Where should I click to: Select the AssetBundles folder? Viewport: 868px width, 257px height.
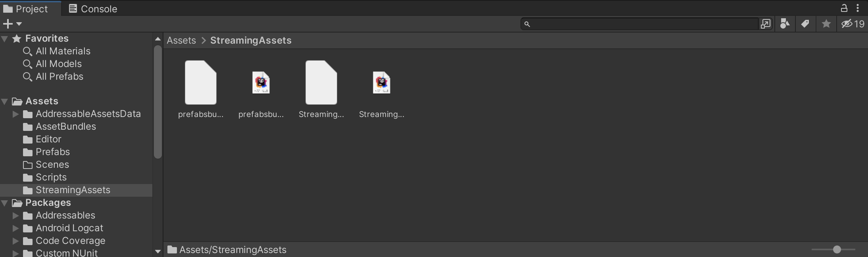tap(76, 127)
